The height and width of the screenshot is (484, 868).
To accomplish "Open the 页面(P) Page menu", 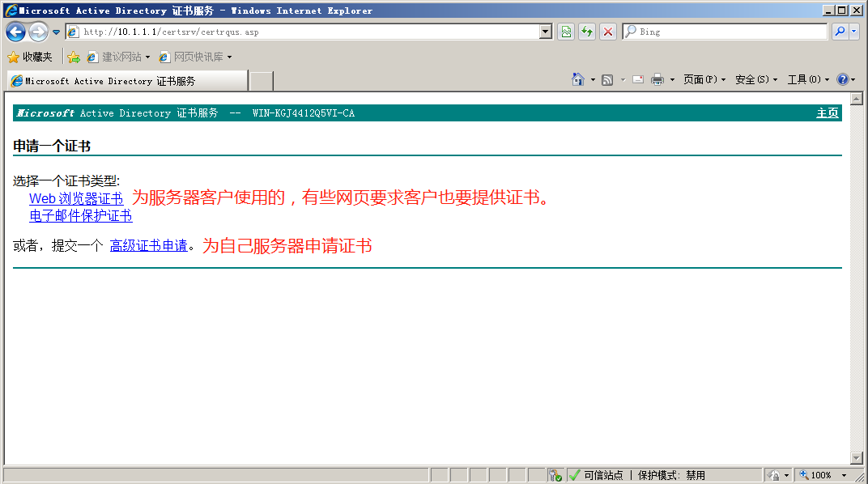I will tap(704, 79).
